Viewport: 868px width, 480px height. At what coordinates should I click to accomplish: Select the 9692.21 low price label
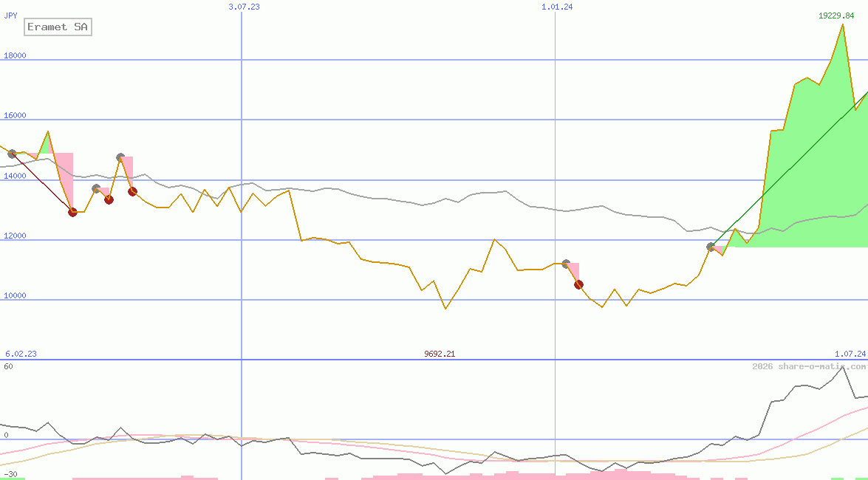pyautogui.click(x=440, y=354)
